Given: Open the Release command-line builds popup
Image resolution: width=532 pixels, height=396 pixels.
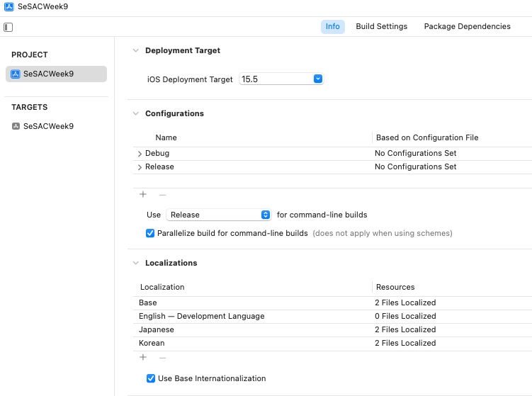Looking at the screenshot, I should point(218,215).
